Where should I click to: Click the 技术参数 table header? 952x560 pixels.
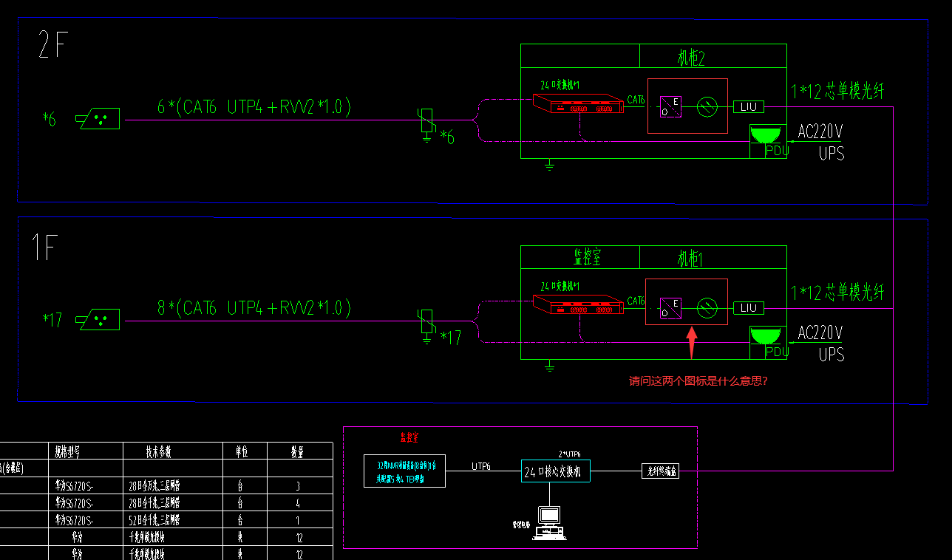171,451
